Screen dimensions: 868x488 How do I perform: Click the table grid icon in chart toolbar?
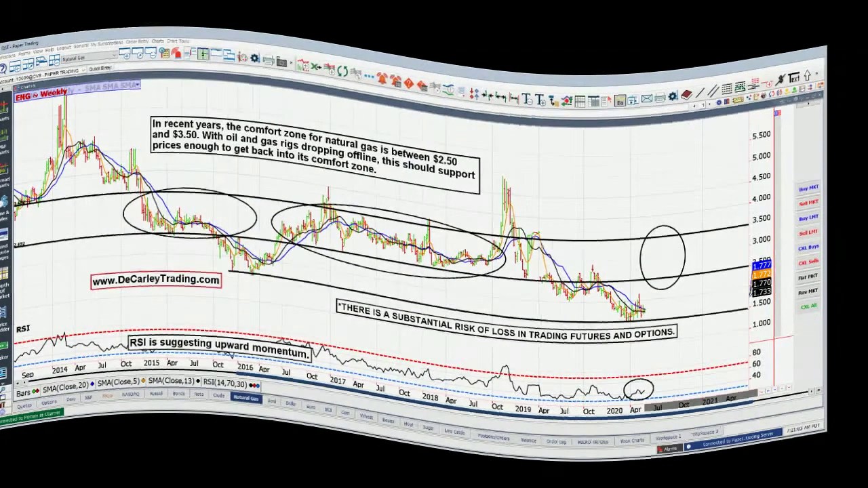coord(580,101)
